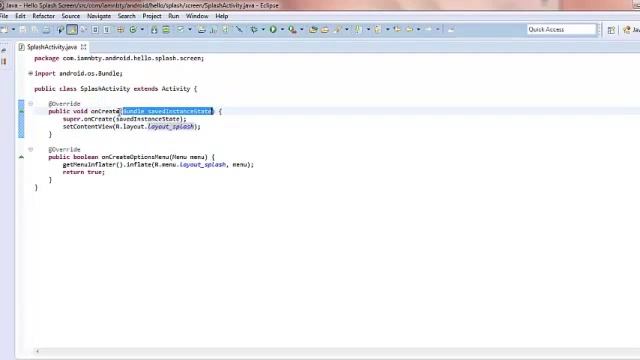Switch to the Java perspective button
The width and height of the screenshot is (640, 360).
click(x=631, y=30)
